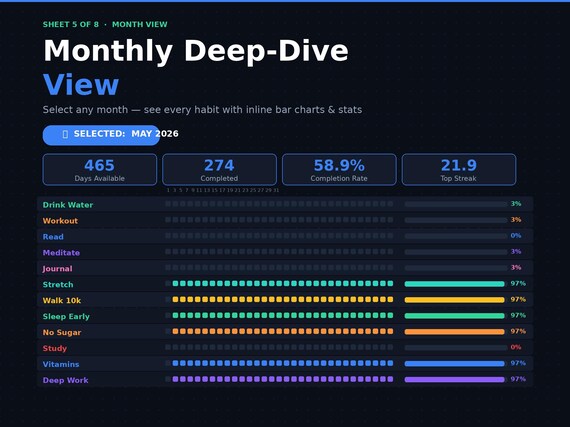Click the Stretch teal progress bar
Viewport: 570px width, 427px height.
coord(454,284)
